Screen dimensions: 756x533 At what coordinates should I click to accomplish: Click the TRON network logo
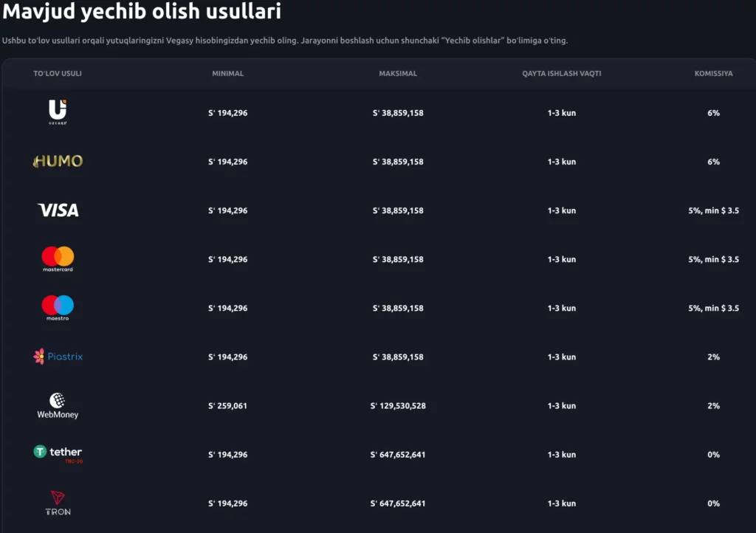[x=57, y=503]
